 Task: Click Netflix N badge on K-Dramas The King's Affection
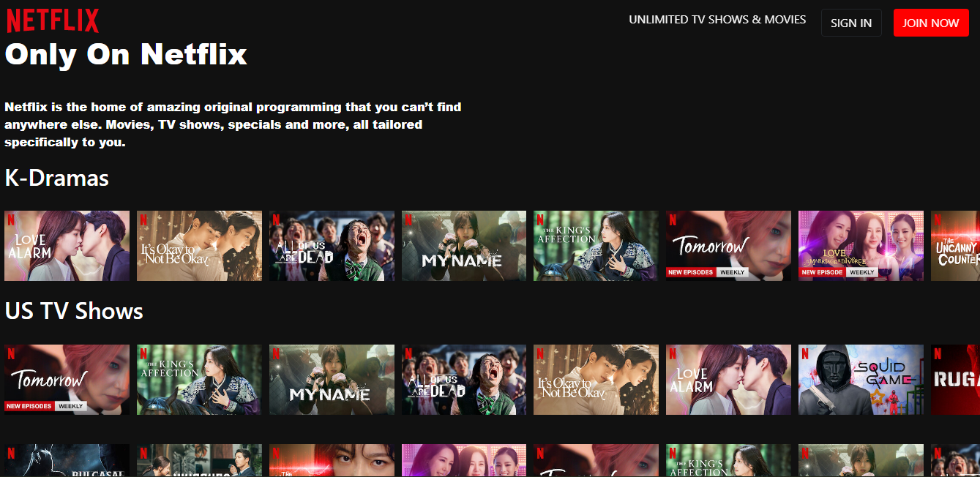click(x=540, y=219)
